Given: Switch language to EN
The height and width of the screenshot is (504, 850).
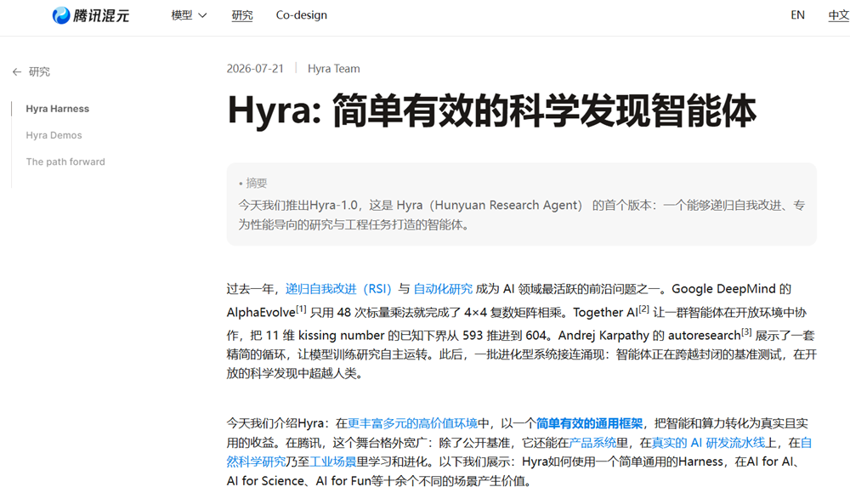Looking at the screenshot, I should point(797,15).
